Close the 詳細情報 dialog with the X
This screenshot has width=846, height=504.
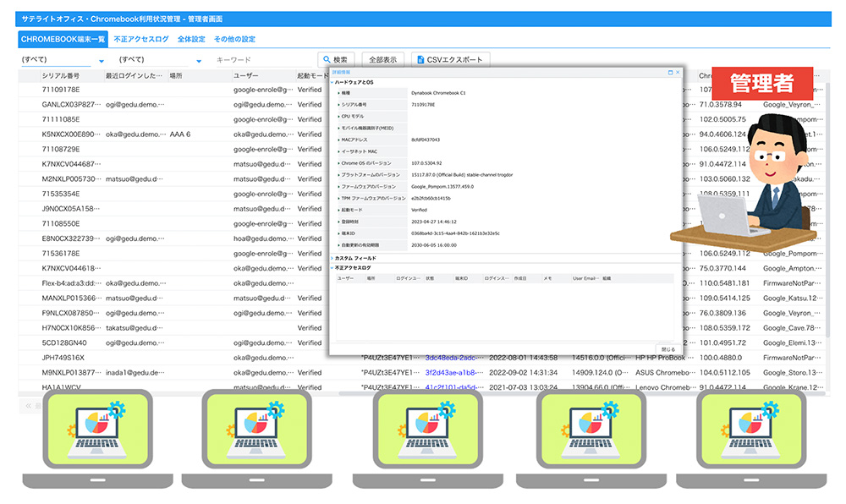(x=678, y=72)
